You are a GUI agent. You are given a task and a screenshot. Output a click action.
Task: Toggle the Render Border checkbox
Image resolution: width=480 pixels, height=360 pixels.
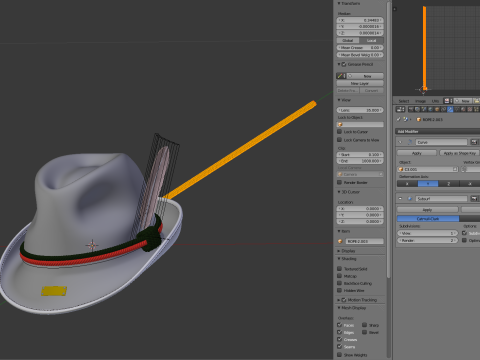point(339,182)
